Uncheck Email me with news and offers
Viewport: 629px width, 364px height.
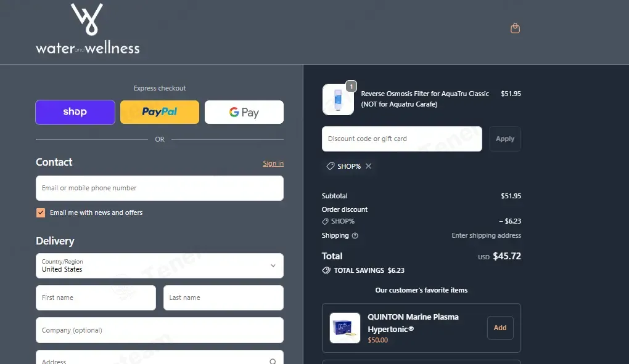coord(41,212)
